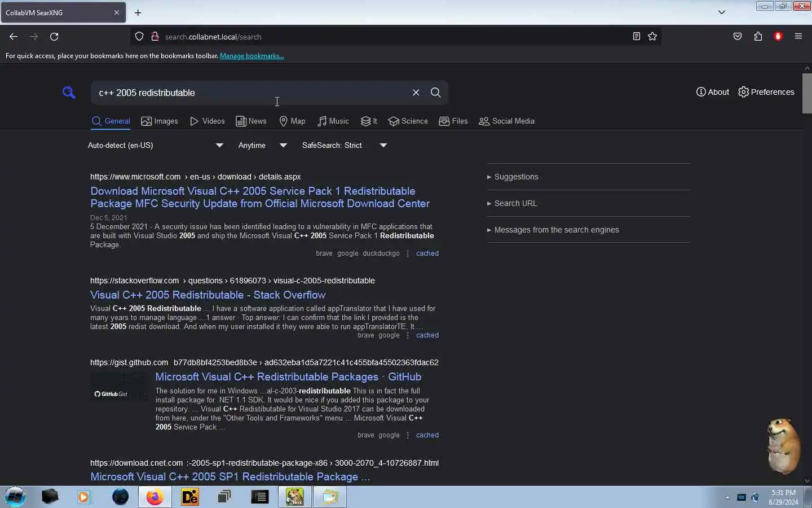
Task: Switch to the Map search tab
Action: click(x=292, y=121)
